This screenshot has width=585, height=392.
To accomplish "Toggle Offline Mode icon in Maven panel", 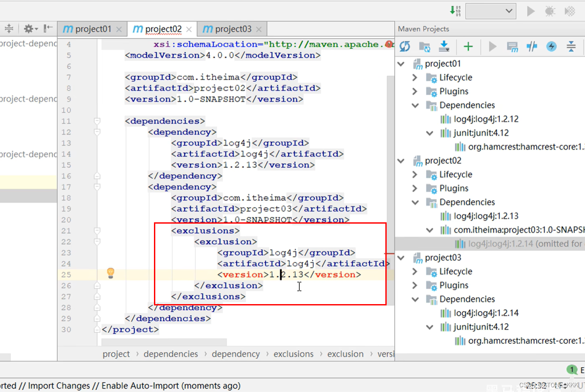I will pyautogui.click(x=532, y=47).
